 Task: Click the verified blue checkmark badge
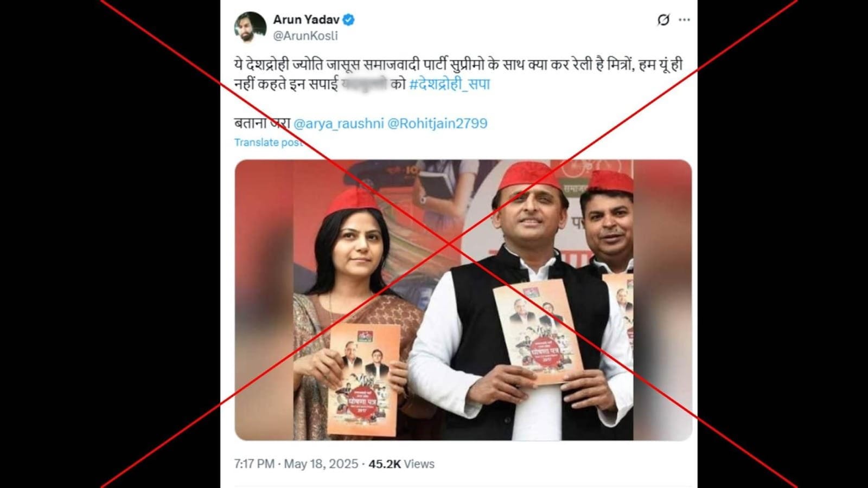pos(349,20)
